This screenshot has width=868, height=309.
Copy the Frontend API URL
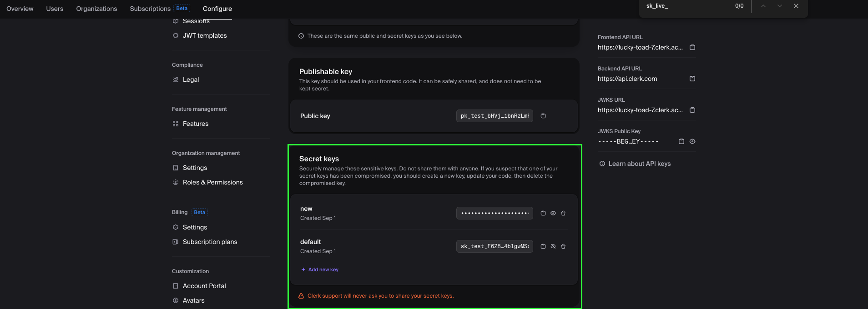click(692, 47)
